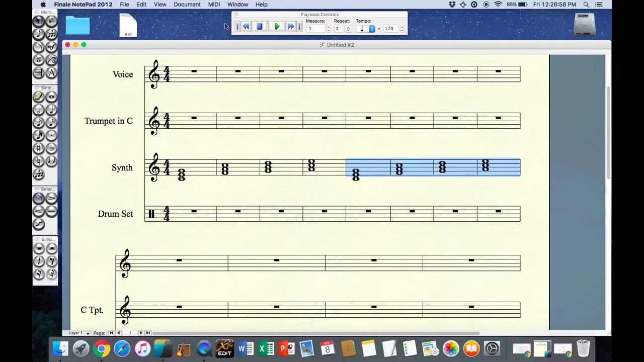Image resolution: width=644 pixels, height=362 pixels.
Task: Apply the natural accidental tool
Action: [x=39, y=161]
